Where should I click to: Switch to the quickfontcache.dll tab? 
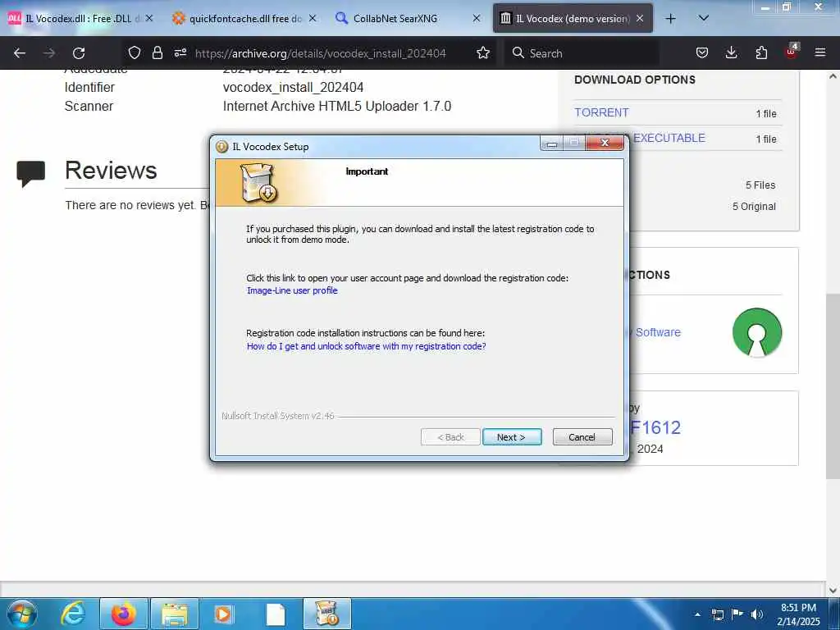pos(244,18)
